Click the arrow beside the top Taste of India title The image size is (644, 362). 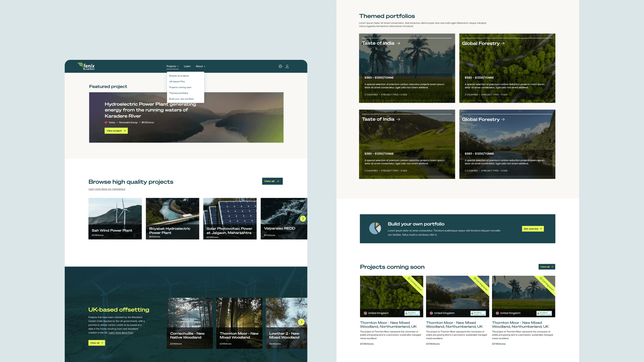398,43
